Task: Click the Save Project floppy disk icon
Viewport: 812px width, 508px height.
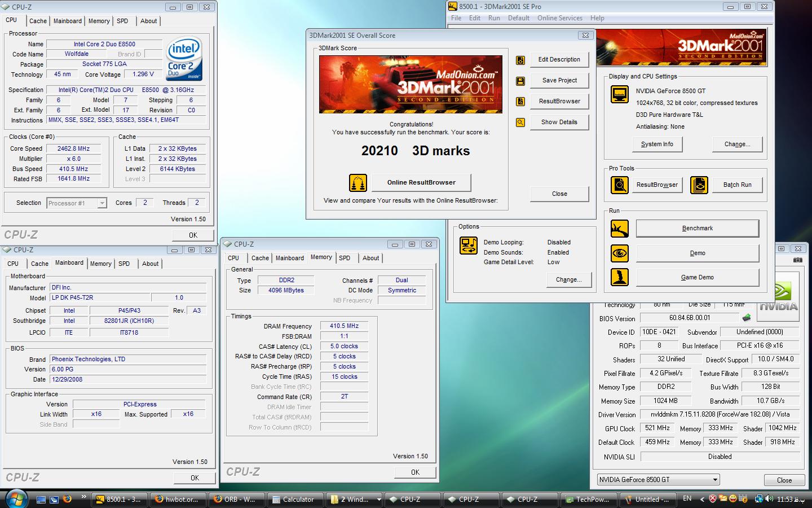Action: pos(520,81)
